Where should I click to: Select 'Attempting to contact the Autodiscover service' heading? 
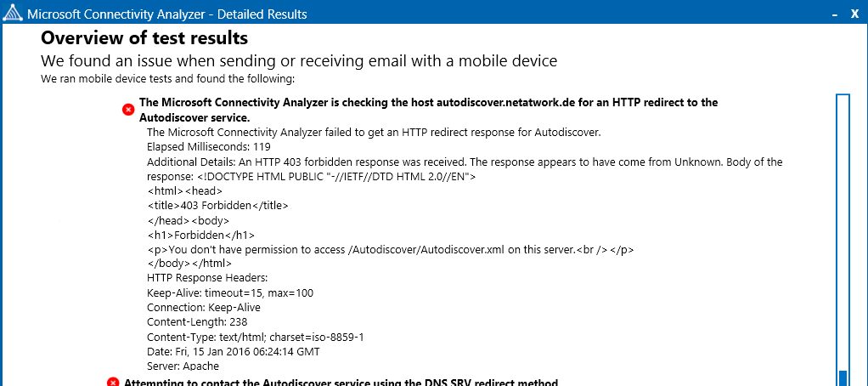pos(341,382)
